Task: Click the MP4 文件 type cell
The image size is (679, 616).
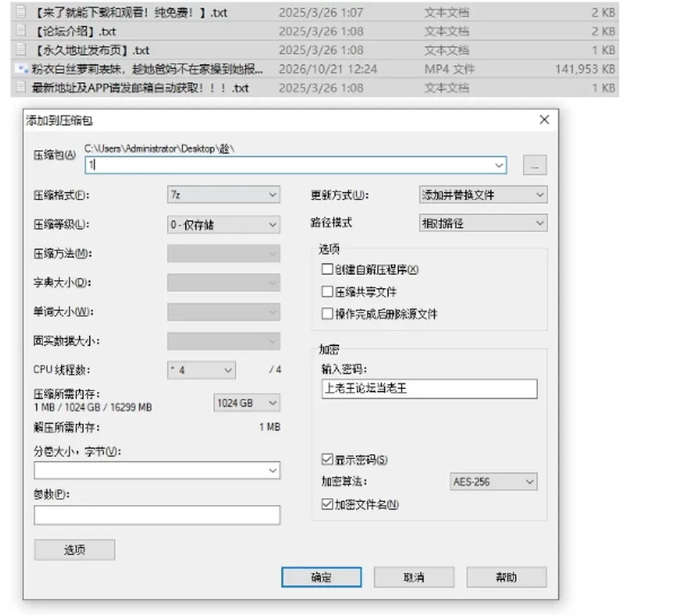Action: pos(450,69)
